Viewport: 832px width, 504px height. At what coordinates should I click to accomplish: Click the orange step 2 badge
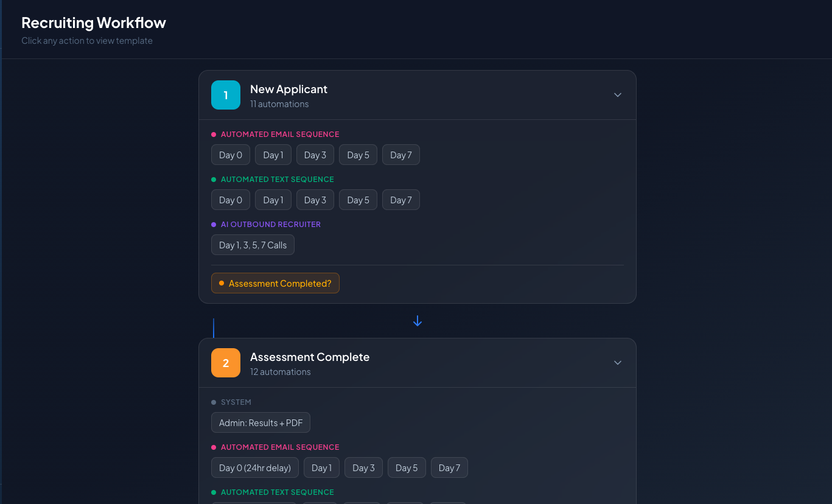pos(226,363)
